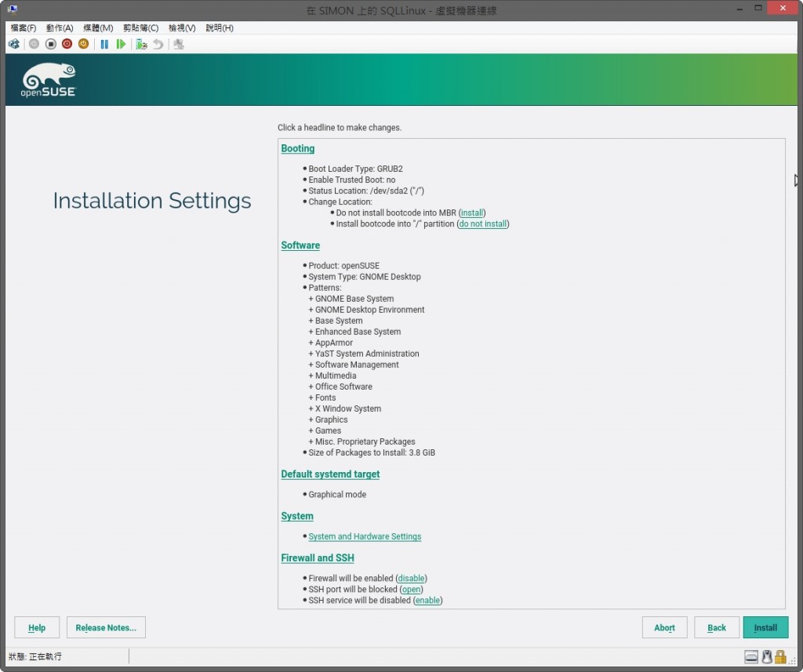Screen dimensions: 803x672
Task: Open the Software settings headline
Action: [x=300, y=245]
